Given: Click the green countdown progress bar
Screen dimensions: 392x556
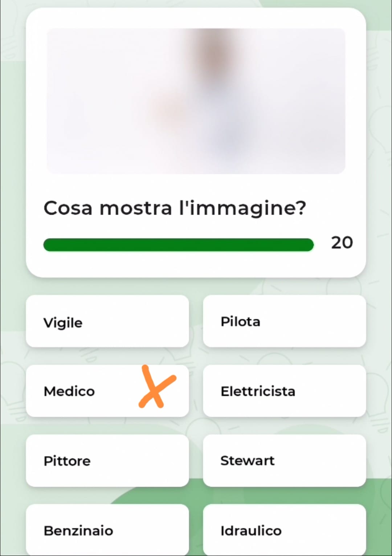Looking at the screenshot, I should tap(179, 245).
